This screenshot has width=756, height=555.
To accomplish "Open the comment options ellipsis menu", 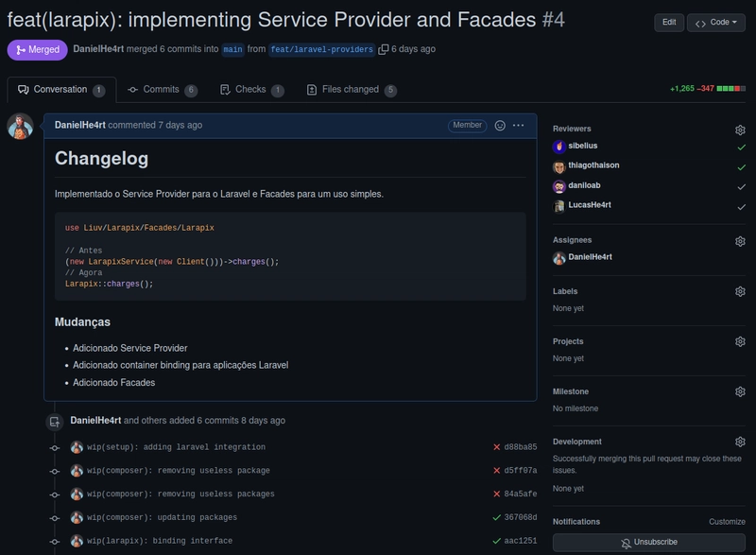I will pos(518,126).
